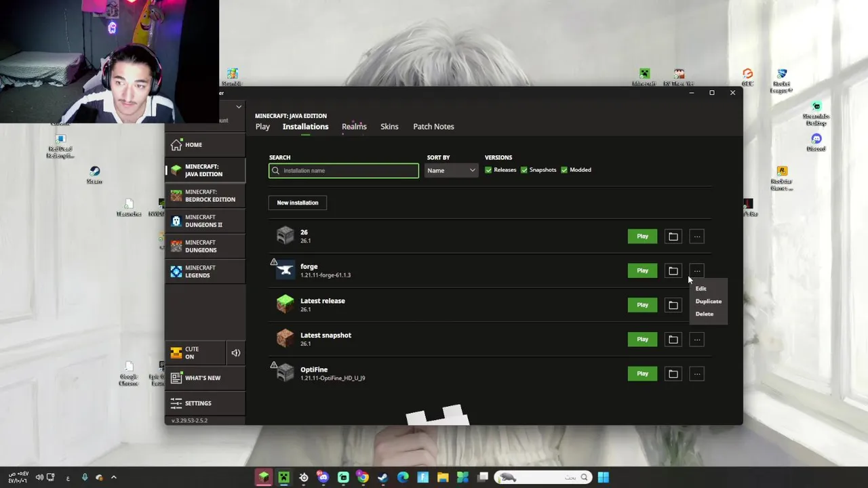Screen dimensions: 868x488
Task: Click Chrome icon in taskbar
Action: (x=363, y=477)
